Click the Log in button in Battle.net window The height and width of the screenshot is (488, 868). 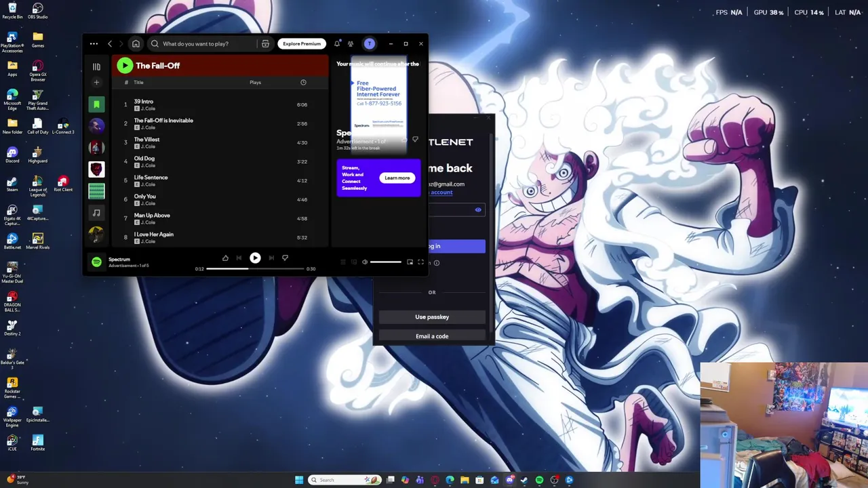[457, 246]
